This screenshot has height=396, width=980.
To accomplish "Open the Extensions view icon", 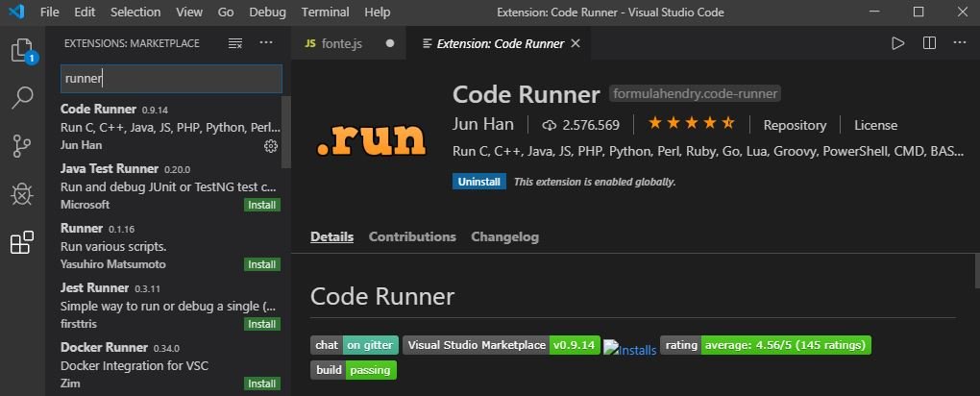I will (22, 242).
